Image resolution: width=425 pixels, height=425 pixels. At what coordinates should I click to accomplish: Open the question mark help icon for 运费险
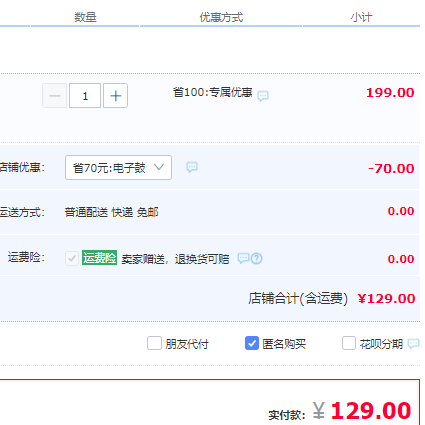(256, 258)
